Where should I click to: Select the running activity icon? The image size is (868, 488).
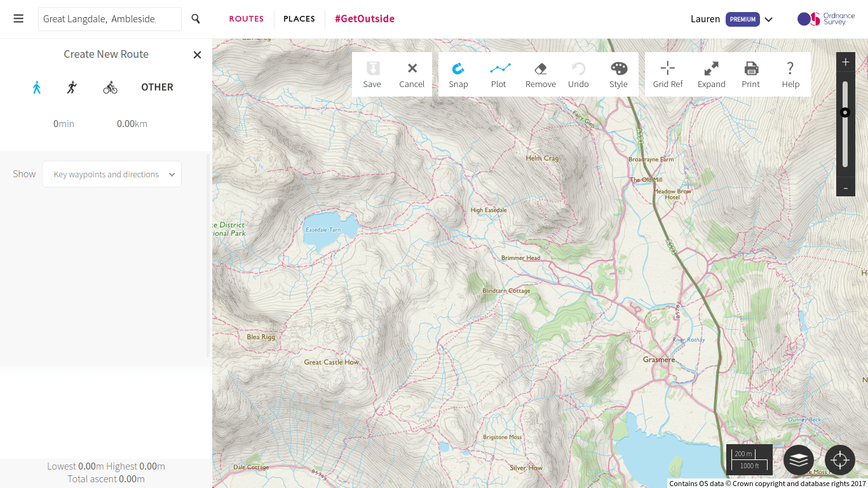(x=72, y=87)
